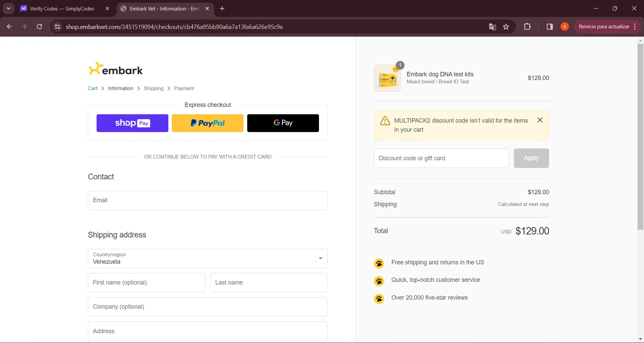This screenshot has width=644, height=343.
Task: Click 'Mixed breed / Breed ID Test' text
Action: coord(438,82)
